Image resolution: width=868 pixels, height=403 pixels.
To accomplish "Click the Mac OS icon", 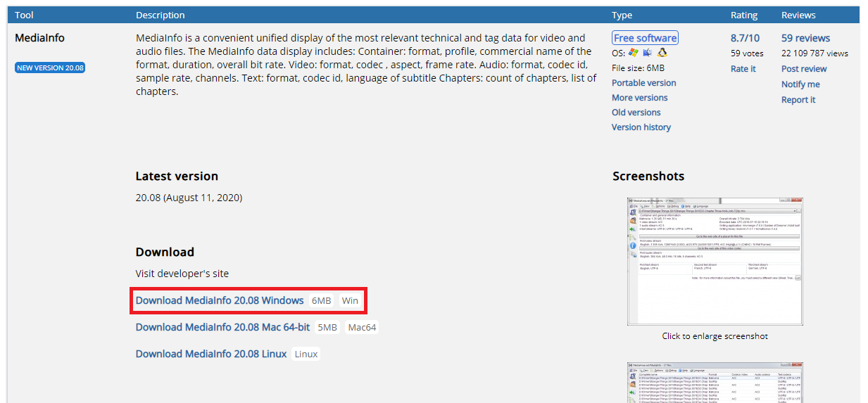I will 648,53.
